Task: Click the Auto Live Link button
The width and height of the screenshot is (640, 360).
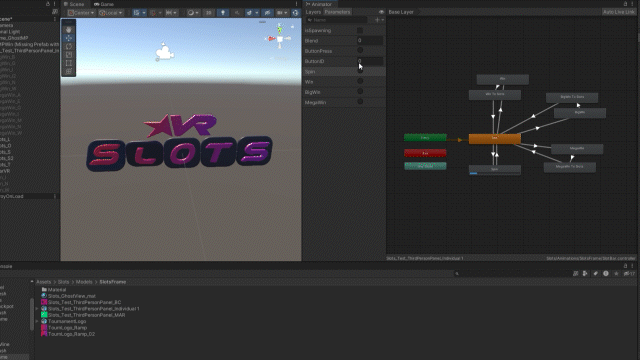Action: [x=619, y=12]
